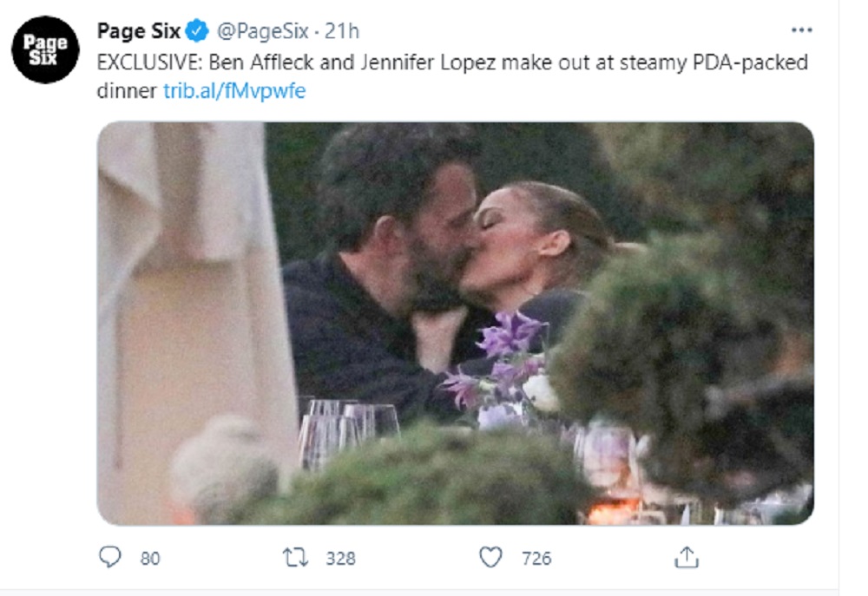Click the more options ellipsis icon
Screen dimensions: 868x596
(x=803, y=28)
